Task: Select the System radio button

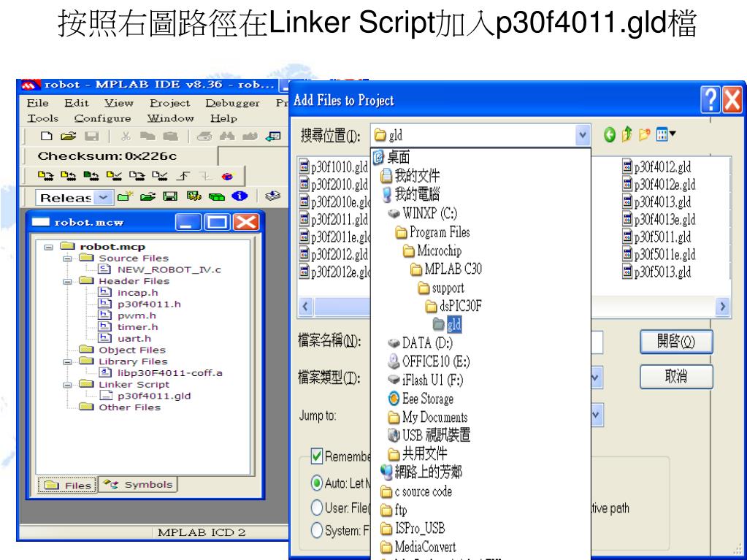Action: click(x=316, y=530)
